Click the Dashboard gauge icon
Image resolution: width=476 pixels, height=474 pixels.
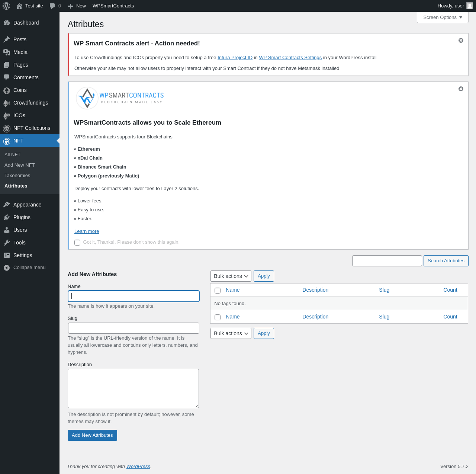tap(7, 23)
